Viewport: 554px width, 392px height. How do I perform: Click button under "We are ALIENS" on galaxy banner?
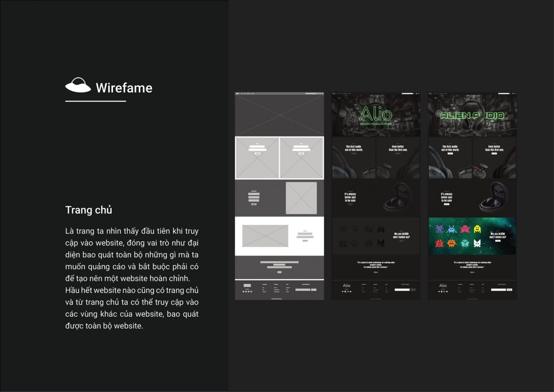498,240
